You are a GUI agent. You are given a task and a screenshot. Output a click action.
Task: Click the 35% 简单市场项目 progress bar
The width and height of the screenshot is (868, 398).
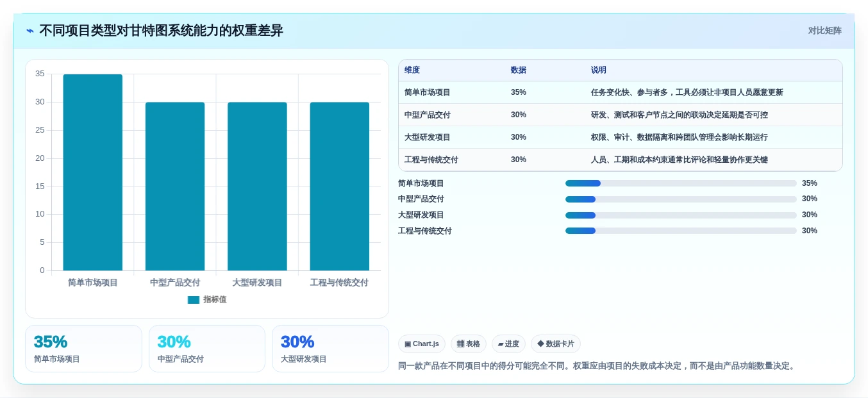[x=681, y=183]
